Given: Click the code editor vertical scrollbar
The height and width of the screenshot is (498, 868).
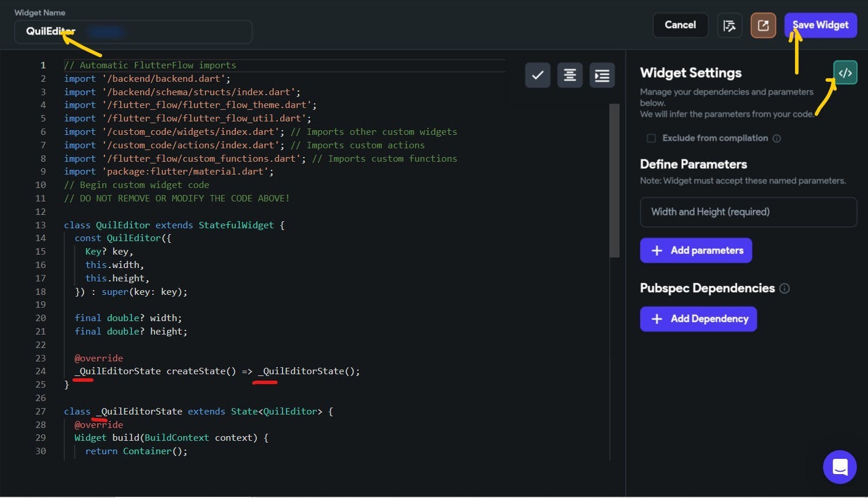Looking at the screenshot, I should pyautogui.click(x=614, y=181).
